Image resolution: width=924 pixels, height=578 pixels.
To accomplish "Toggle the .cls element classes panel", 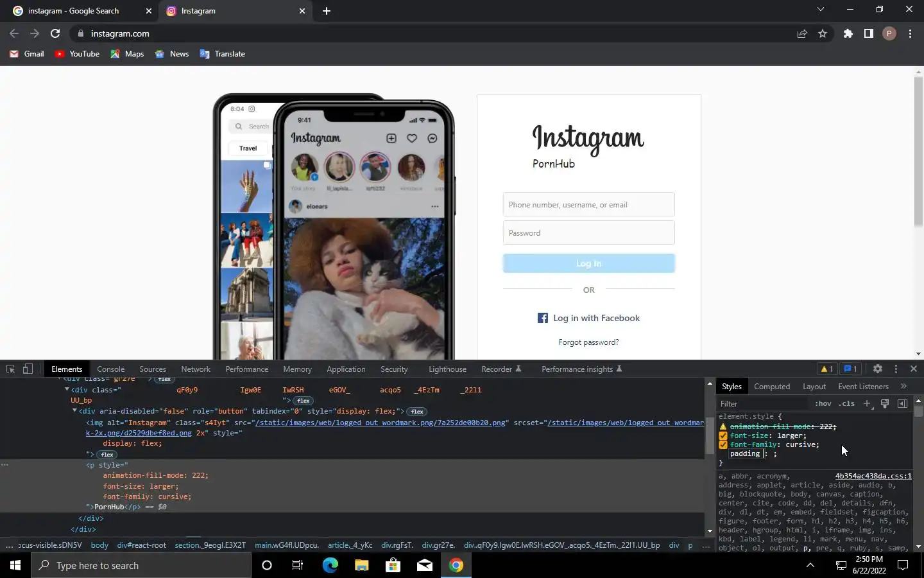I will click(x=847, y=403).
